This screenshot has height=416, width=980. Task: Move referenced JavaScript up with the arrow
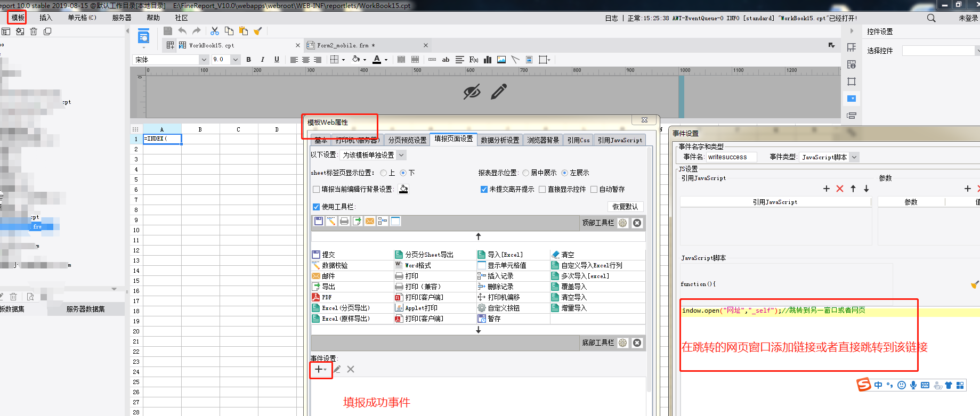tap(853, 189)
